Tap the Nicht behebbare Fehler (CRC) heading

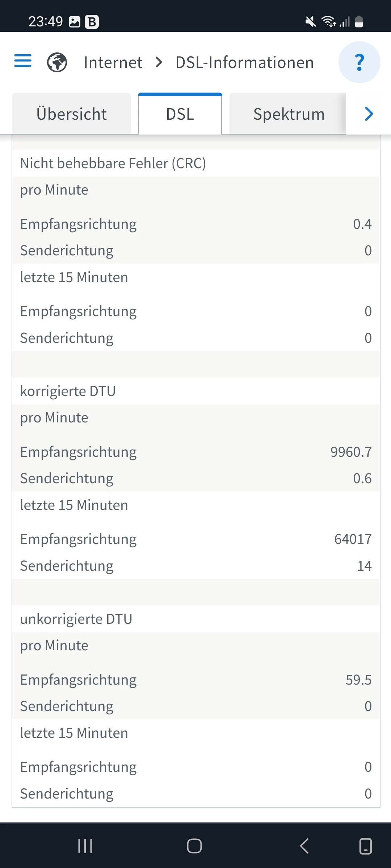[x=113, y=163]
